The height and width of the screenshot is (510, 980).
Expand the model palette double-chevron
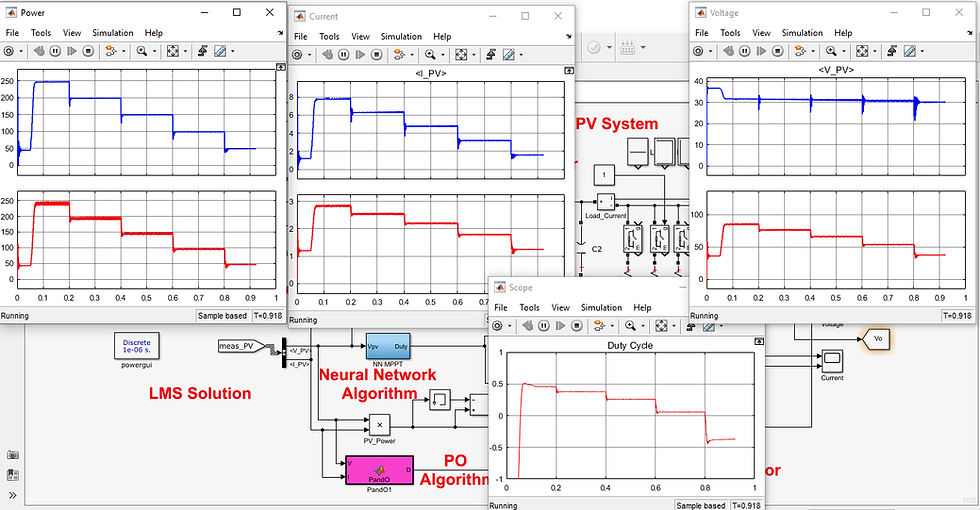point(12,496)
